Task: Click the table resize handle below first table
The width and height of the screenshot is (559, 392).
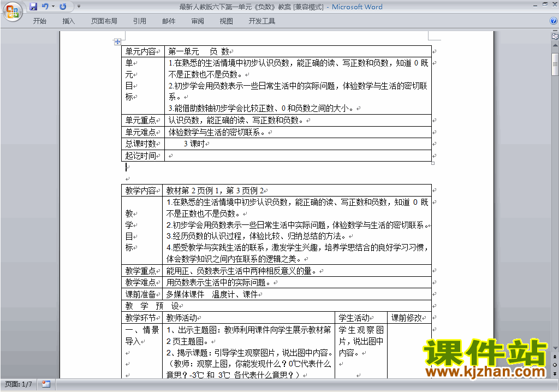Action: pyautogui.click(x=433, y=163)
